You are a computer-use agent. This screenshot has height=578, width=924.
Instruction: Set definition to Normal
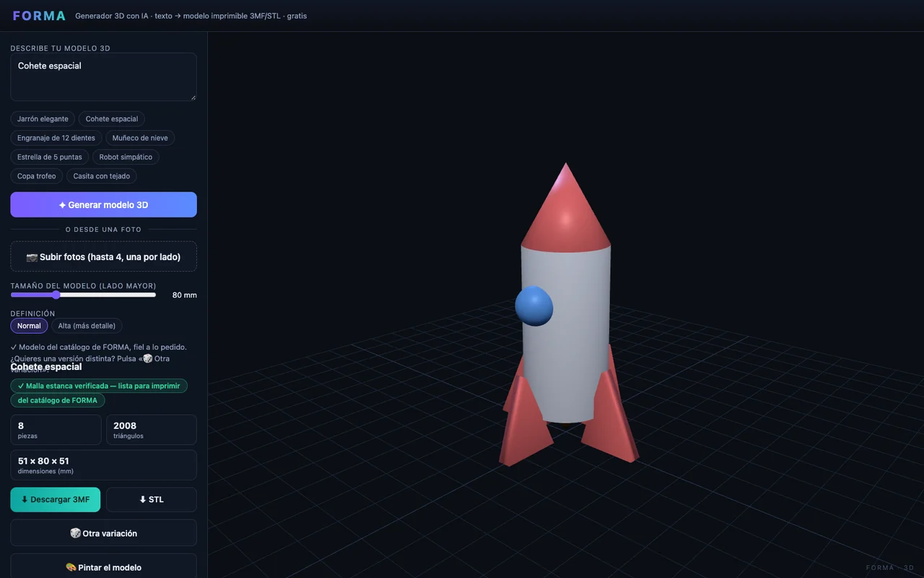(29, 326)
